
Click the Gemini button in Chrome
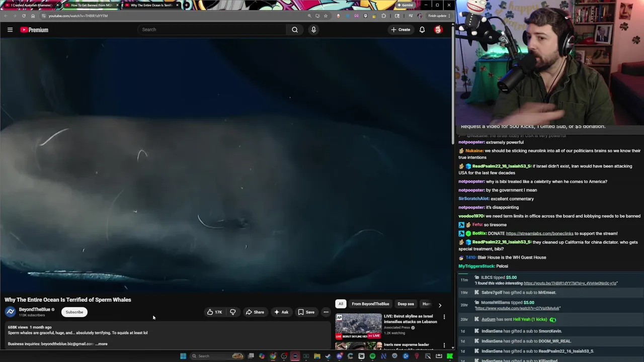tap(406, 5)
